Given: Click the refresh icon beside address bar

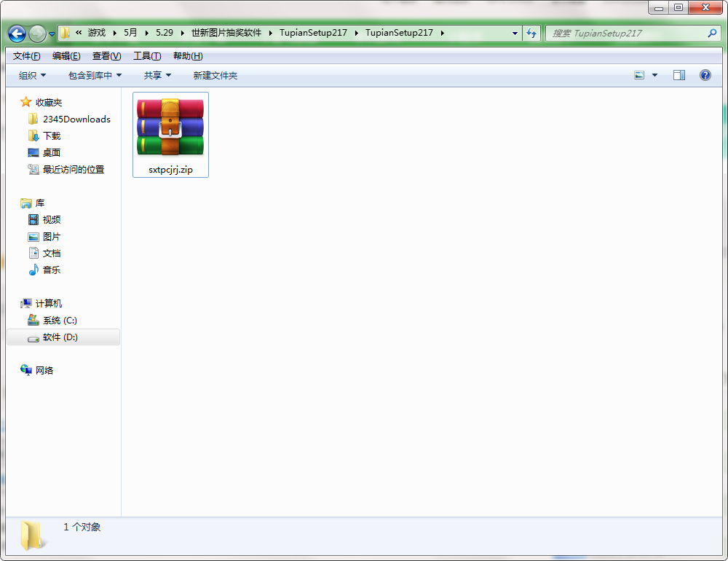Looking at the screenshot, I should pos(531,33).
